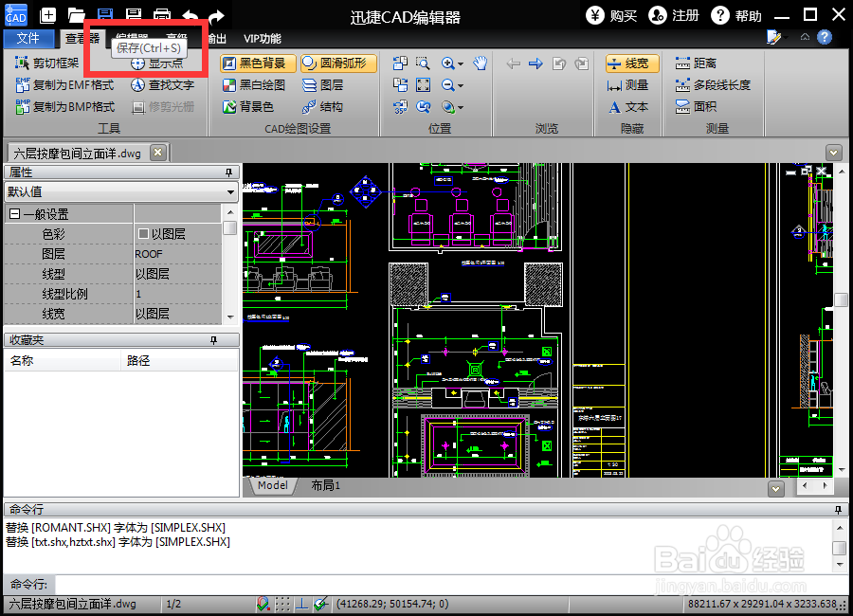Check the 色彩 color box 以图层

coord(144,233)
